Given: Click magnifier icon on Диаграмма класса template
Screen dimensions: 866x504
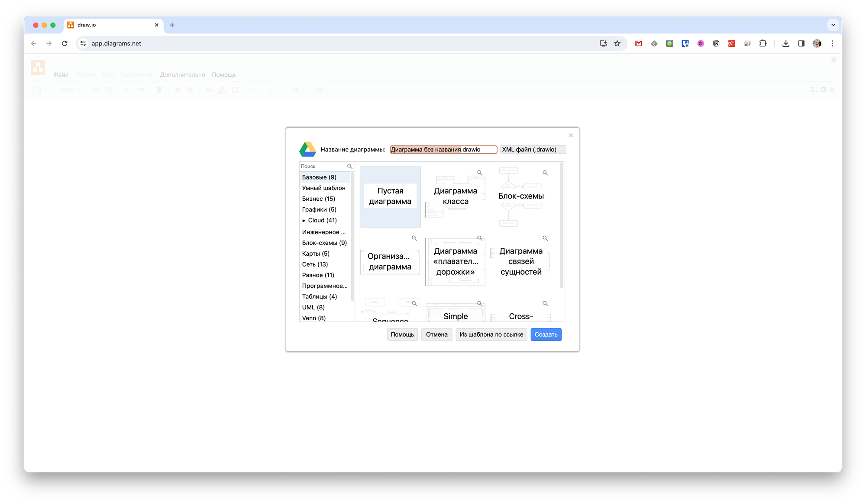Looking at the screenshot, I should tap(480, 173).
